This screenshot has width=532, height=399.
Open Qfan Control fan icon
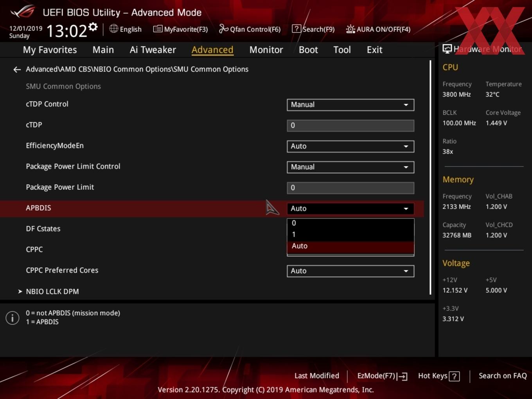[223, 29]
